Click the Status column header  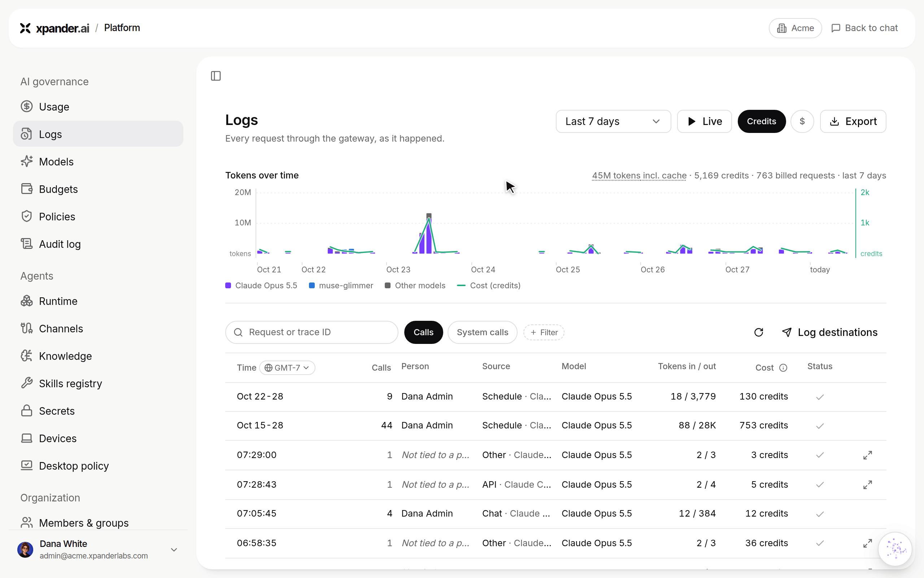click(819, 366)
